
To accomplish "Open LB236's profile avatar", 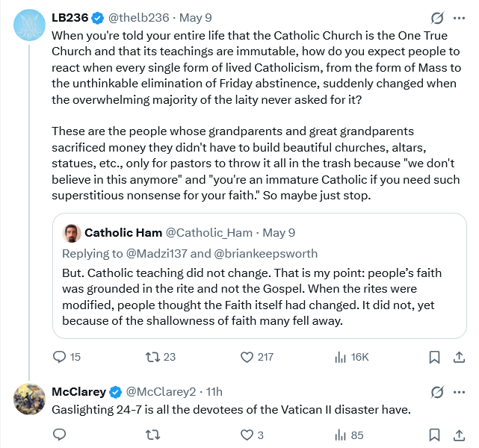I will (x=29, y=25).
